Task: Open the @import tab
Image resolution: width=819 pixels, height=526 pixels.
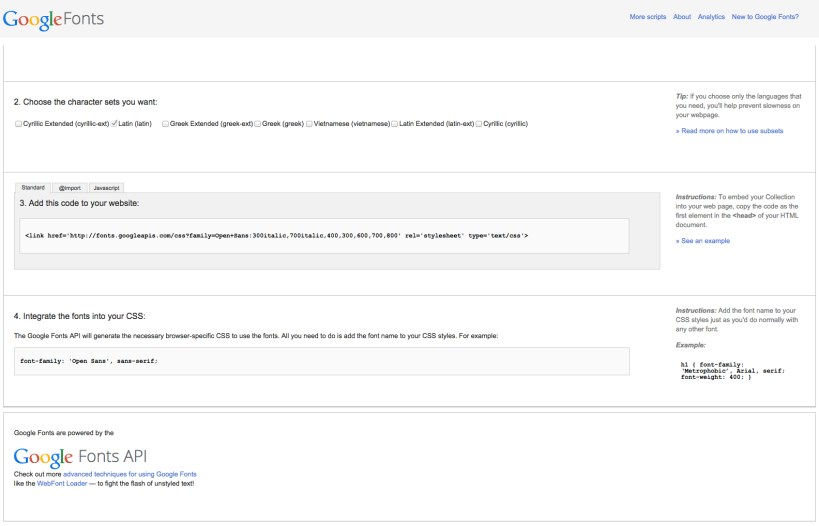Action: (x=69, y=188)
